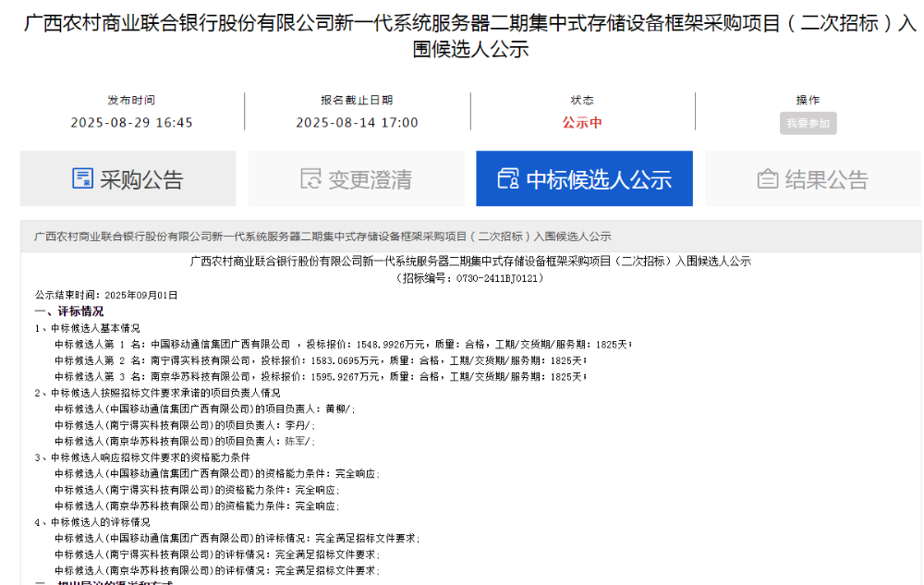Click the deadline 2025-08-14 17:00

click(x=357, y=123)
